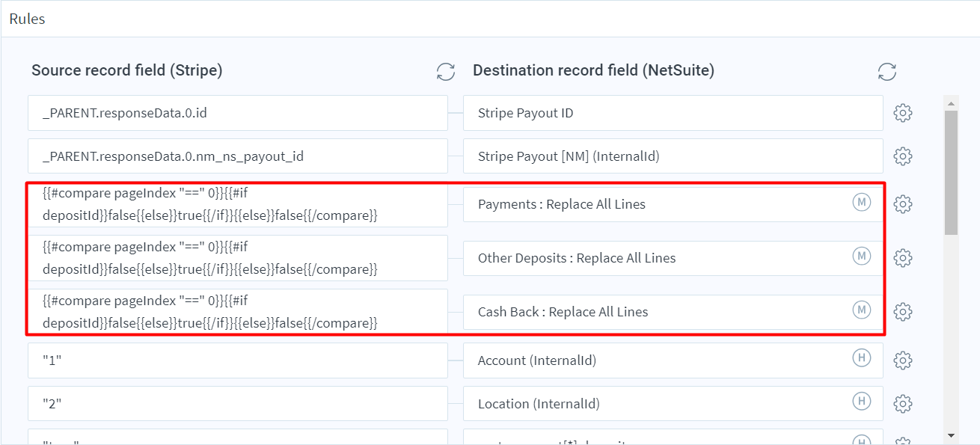This screenshot has height=445, width=980.
Task: Click the Destination record field (NetSuite) header
Action: pos(593,70)
